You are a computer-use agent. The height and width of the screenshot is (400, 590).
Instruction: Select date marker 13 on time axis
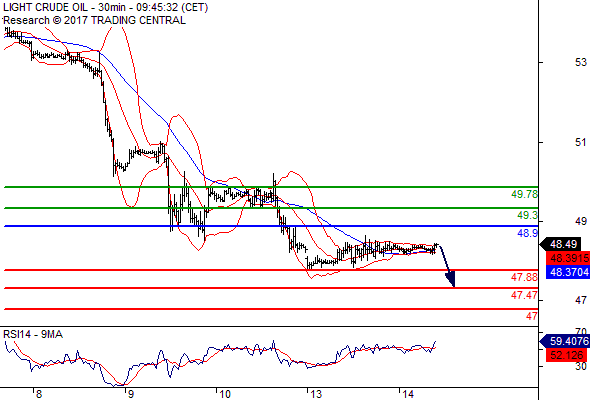(x=316, y=394)
